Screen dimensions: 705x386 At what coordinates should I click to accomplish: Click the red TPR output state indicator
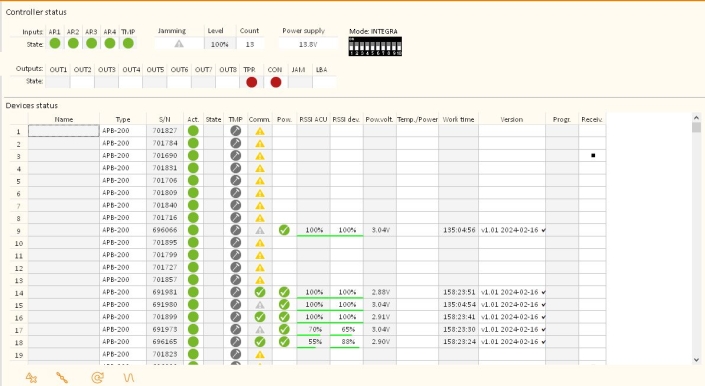pos(252,82)
